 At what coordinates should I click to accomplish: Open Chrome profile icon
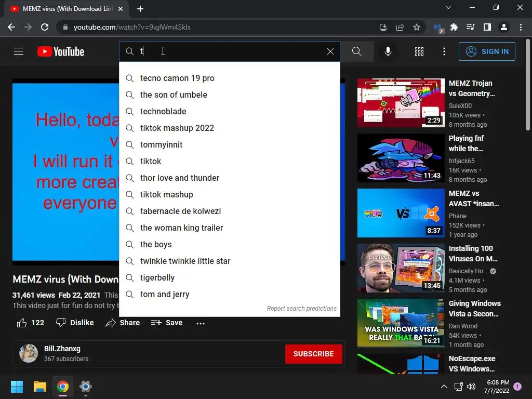coord(504,27)
